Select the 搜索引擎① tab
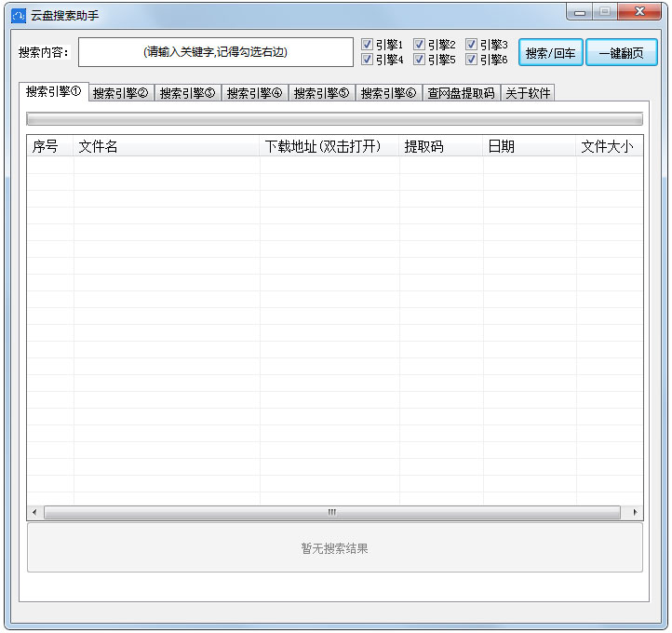This screenshot has height=633, width=672. point(54,92)
